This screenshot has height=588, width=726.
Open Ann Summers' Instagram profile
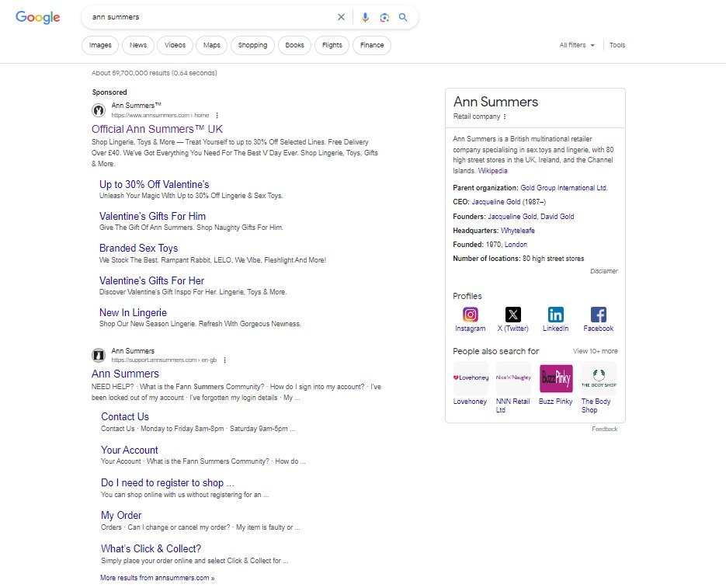[x=470, y=315]
